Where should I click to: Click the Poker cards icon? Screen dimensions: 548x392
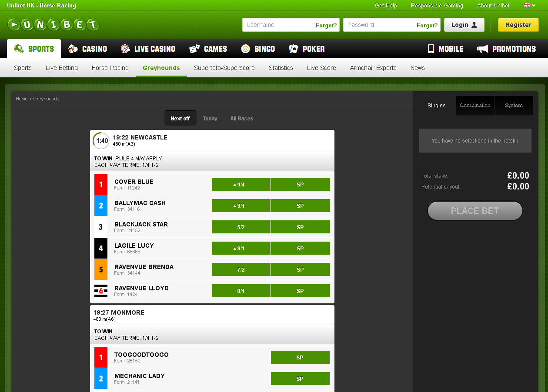(x=294, y=49)
